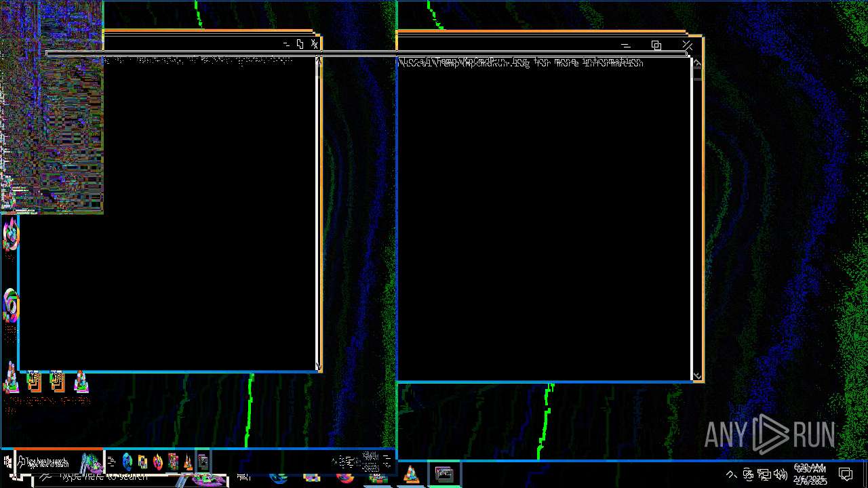
Task: Open the VLC media player taskbar icon
Action: point(411,475)
